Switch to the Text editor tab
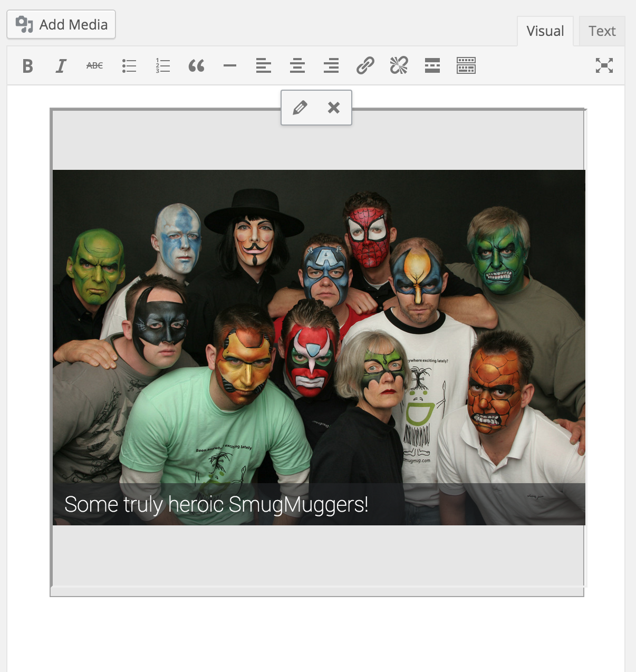This screenshot has height=672, width=636. click(x=602, y=31)
